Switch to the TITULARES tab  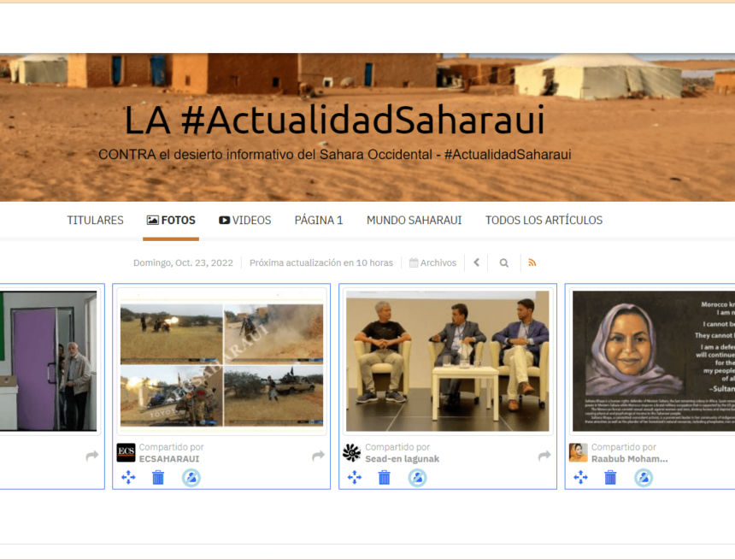[95, 220]
